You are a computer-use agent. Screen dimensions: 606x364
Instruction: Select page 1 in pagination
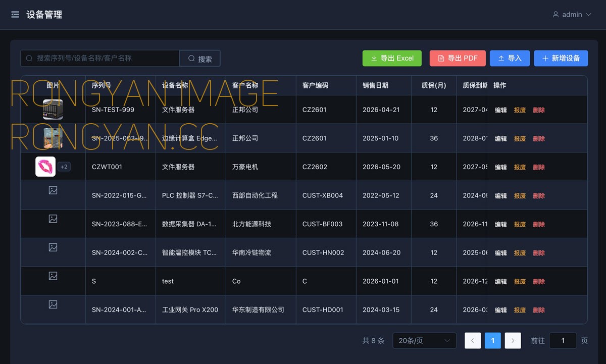492,341
